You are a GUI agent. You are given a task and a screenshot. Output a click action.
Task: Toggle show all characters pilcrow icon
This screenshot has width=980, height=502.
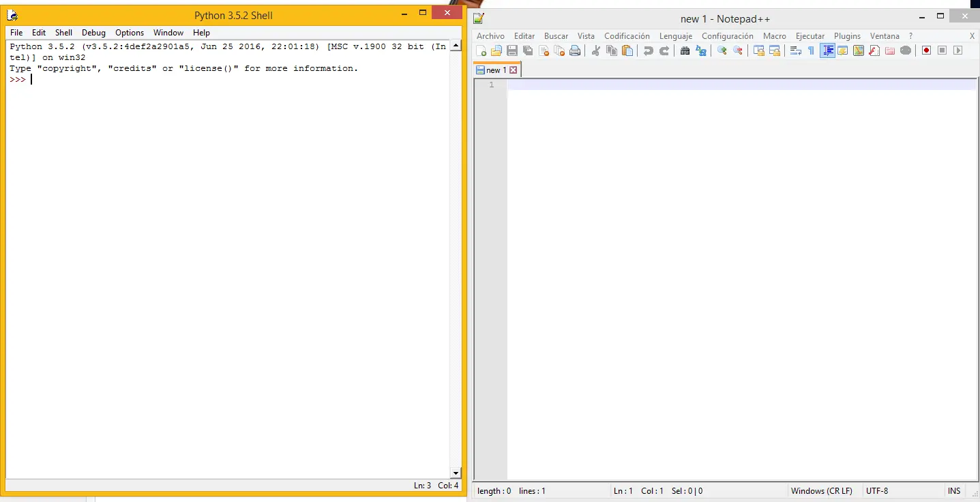coord(811,50)
